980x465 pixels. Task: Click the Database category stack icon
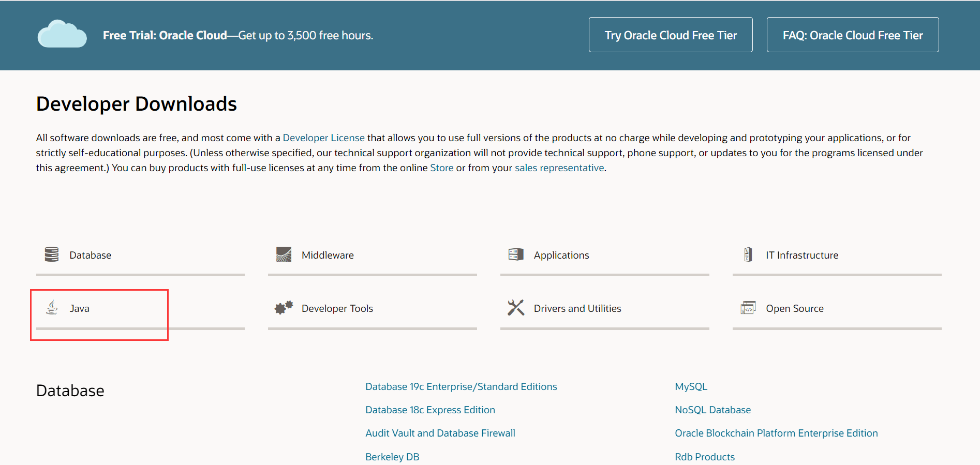(52, 254)
